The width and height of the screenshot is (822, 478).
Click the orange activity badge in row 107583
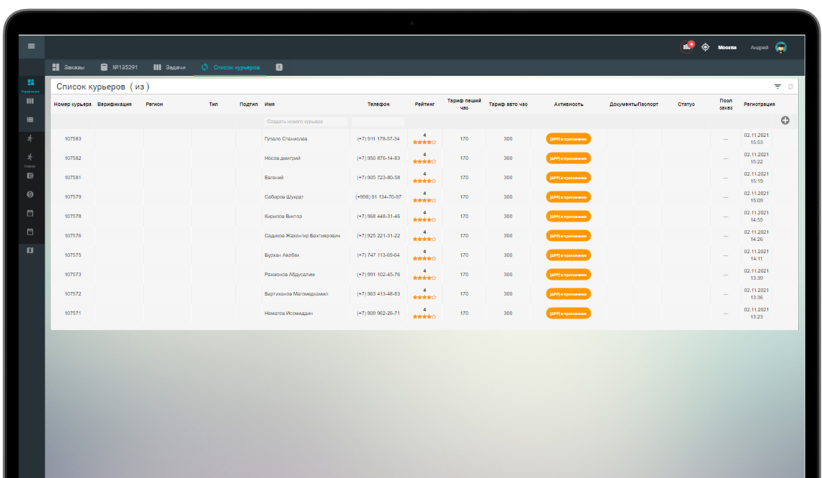click(x=568, y=139)
